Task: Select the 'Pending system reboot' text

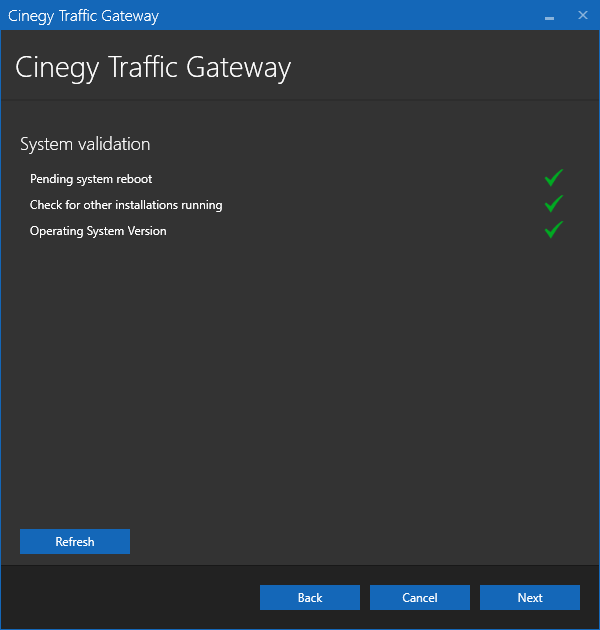Action: (91, 179)
